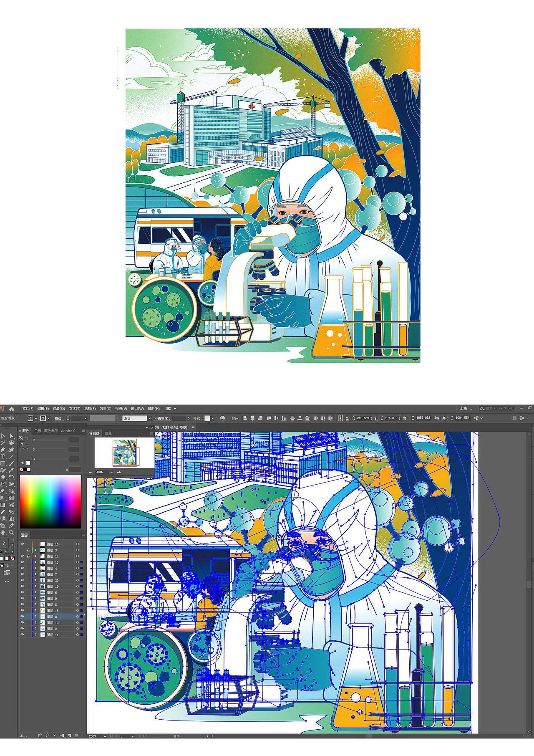534x756 pixels.
Task: Expand layer 图层 3 contents
Action: [35, 550]
